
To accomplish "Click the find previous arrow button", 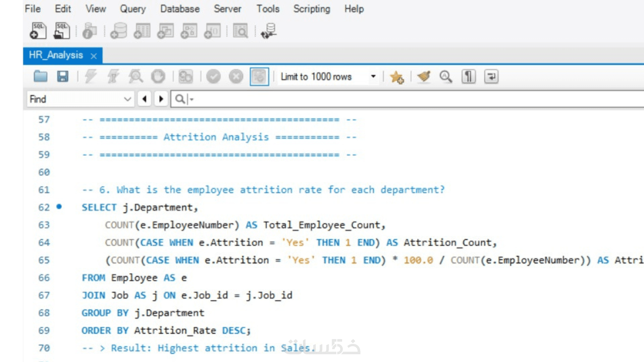I will (x=145, y=99).
